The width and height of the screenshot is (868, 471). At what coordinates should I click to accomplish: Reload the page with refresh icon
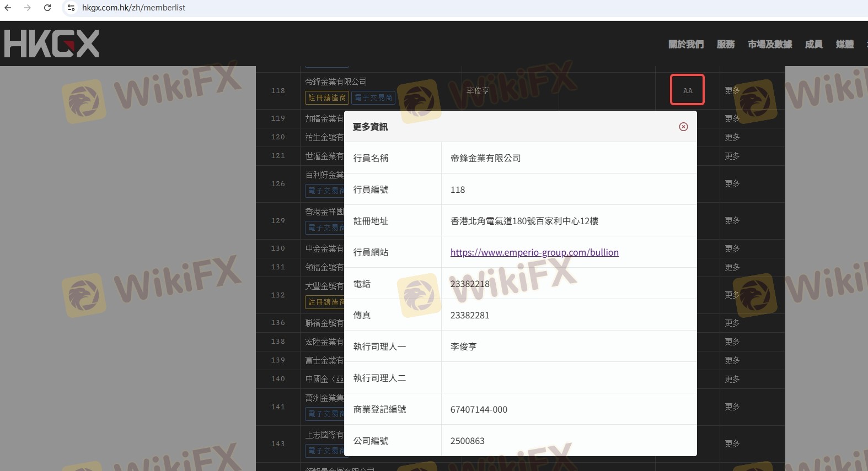point(47,8)
